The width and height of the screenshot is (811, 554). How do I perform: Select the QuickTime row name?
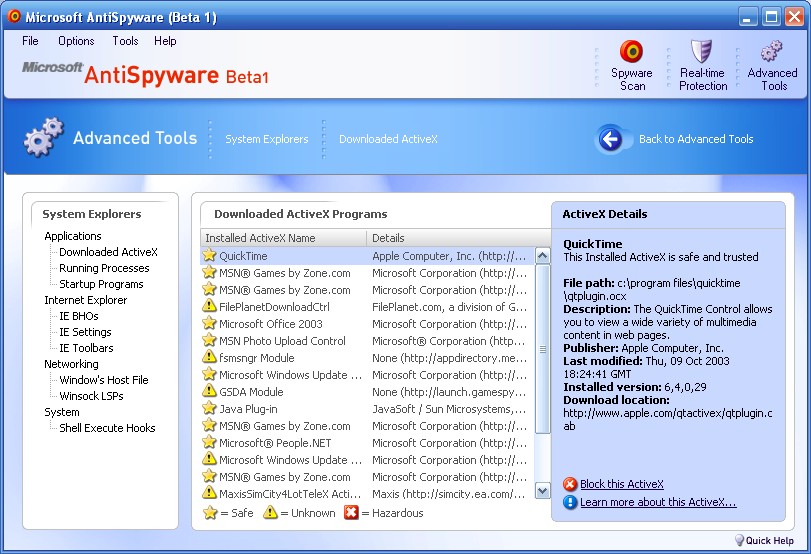click(243, 256)
